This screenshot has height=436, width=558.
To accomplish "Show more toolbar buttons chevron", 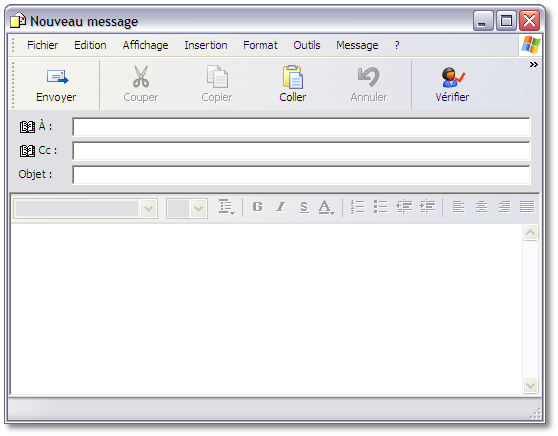I will point(533,64).
